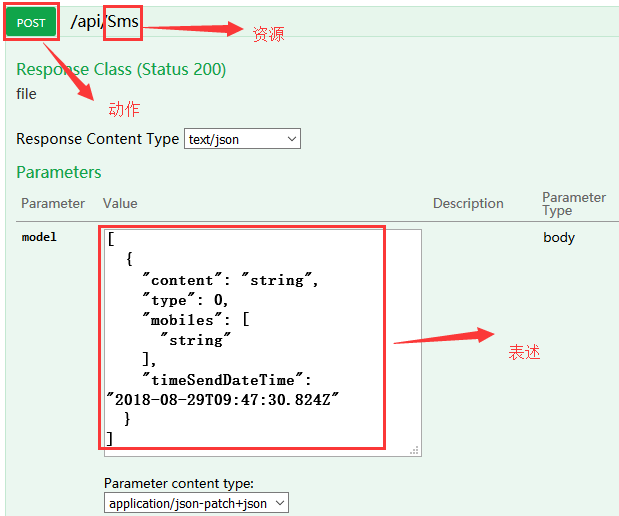Screen dimensions: 619x516
Task: Click the textarea resize handle corner
Action: click(415, 450)
